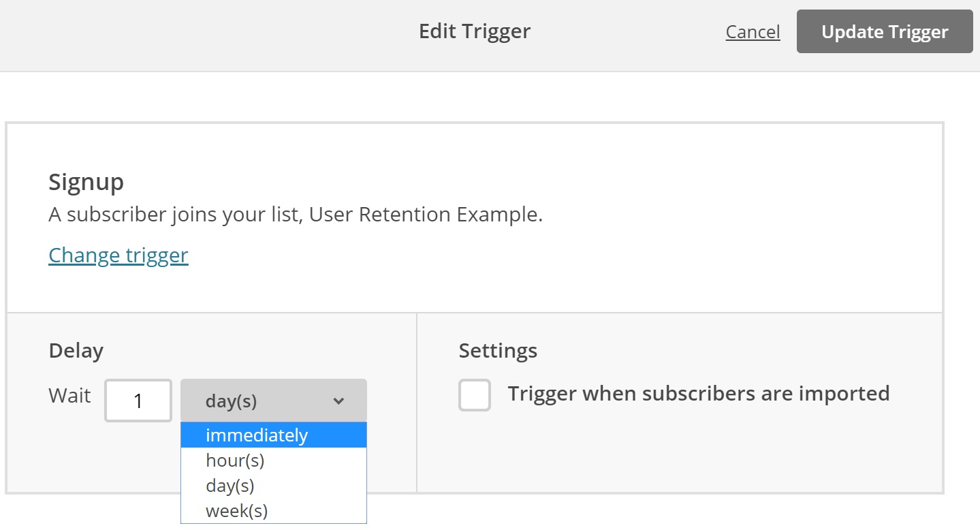This screenshot has width=980, height=530.
Task: Choose 'day(s)' from the open dropdown list
Action: [230, 485]
